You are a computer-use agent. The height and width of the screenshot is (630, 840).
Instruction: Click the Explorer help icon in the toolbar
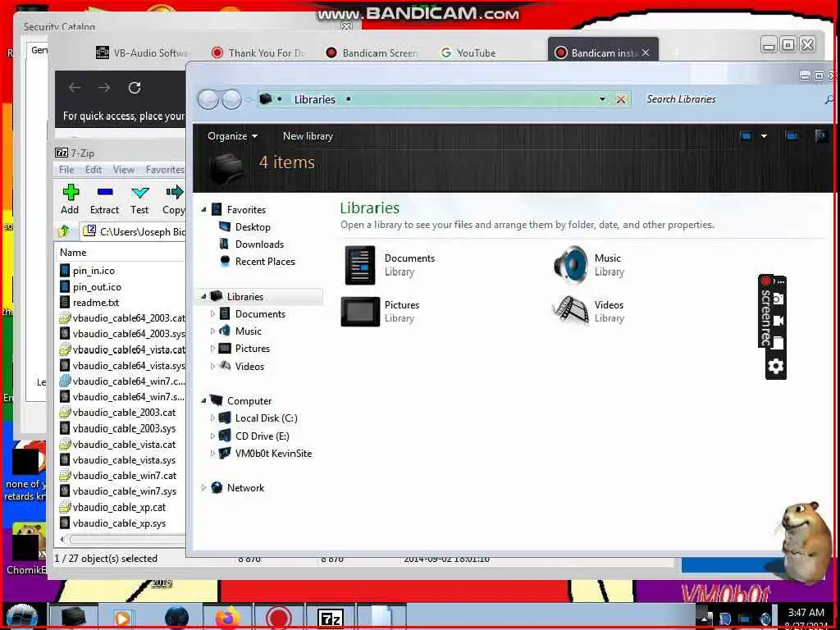820,136
